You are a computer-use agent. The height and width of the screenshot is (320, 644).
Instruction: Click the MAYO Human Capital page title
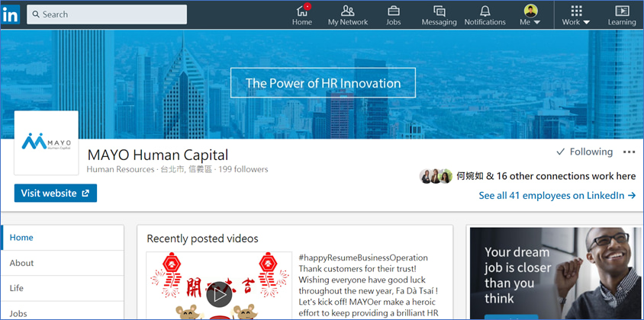point(158,155)
